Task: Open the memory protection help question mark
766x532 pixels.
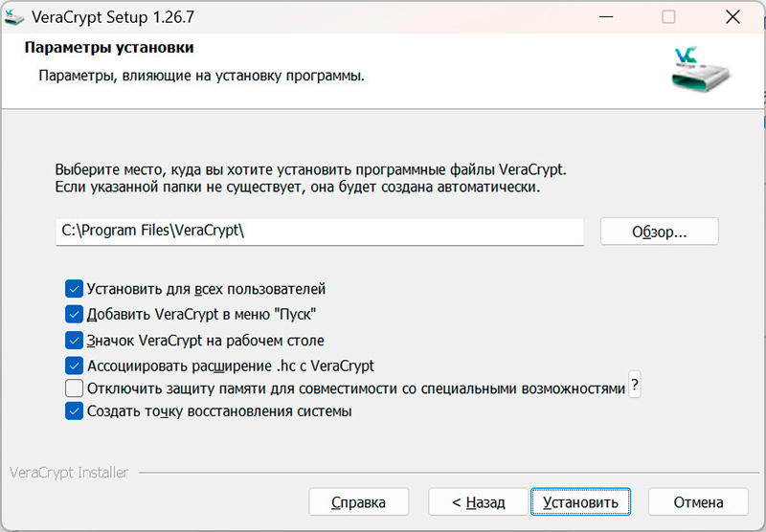Action: 634,386
